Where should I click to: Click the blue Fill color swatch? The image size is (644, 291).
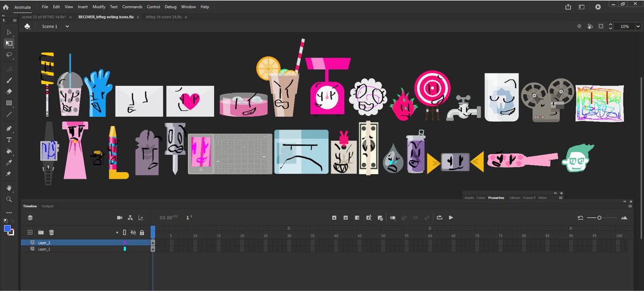(x=8, y=229)
